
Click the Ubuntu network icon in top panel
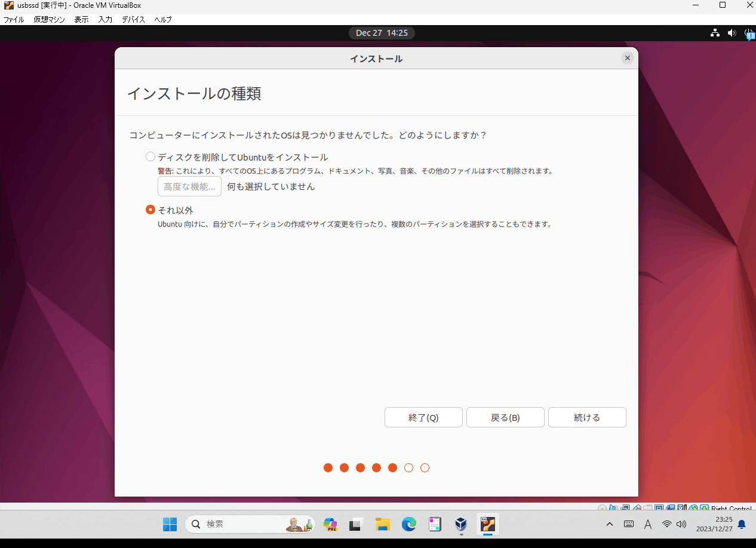click(715, 33)
